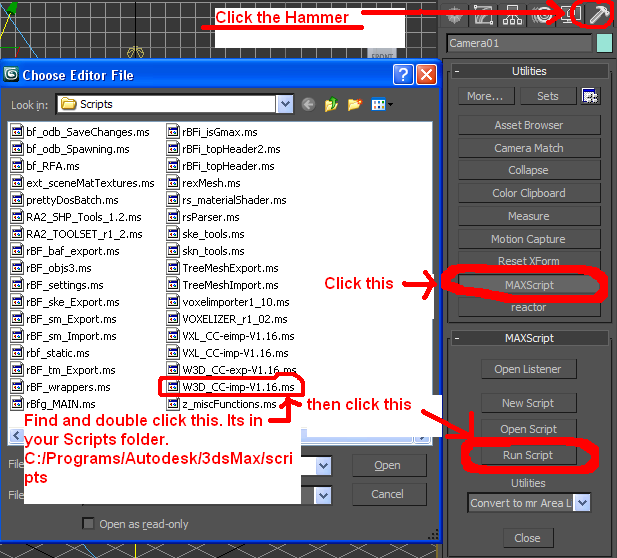
Task: Click the Open button in dialog
Action: click(x=389, y=466)
